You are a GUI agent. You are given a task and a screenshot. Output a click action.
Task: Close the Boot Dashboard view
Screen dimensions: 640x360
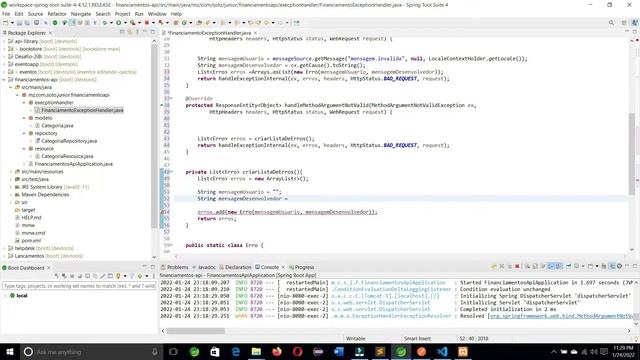coord(49,268)
